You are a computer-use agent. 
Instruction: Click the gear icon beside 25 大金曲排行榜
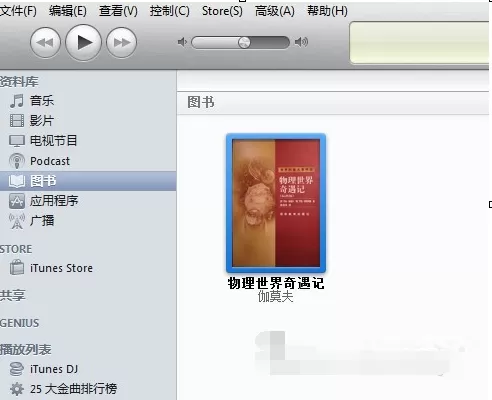click(x=17, y=389)
